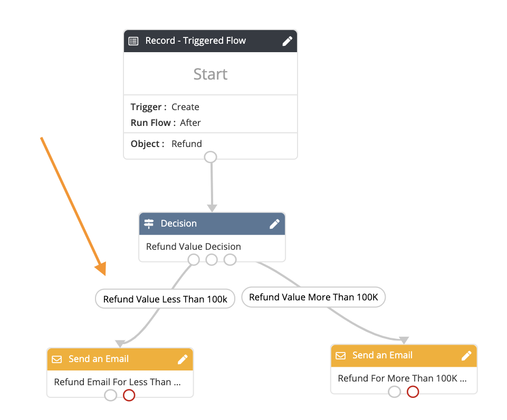This screenshot has width=507, height=420.
Task: Edit the Refund For More Than 100K email
Action: tap(466, 356)
